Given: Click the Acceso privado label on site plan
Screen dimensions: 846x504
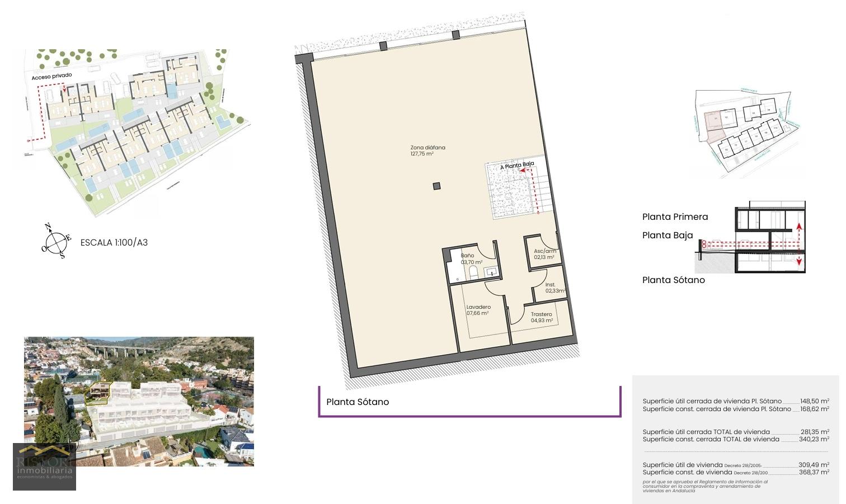Looking at the screenshot, I should point(51,76).
